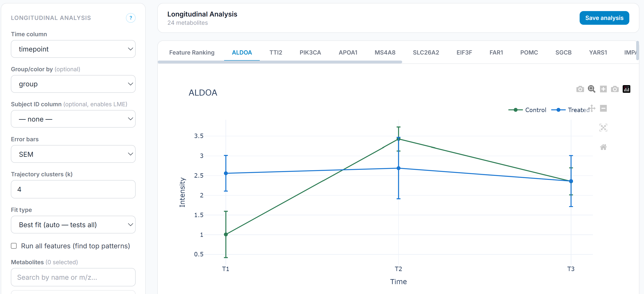Click the autoscale axes icon
644x294 pixels.
coord(603,128)
